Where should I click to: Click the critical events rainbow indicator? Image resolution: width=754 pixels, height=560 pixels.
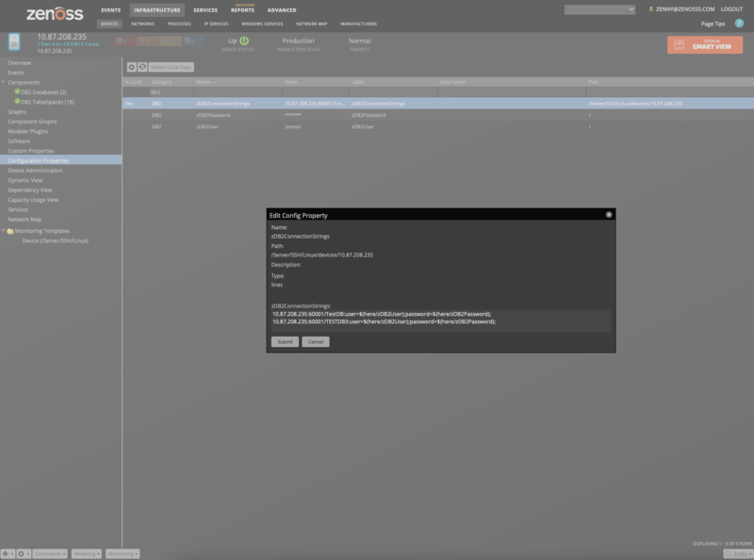click(123, 41)
